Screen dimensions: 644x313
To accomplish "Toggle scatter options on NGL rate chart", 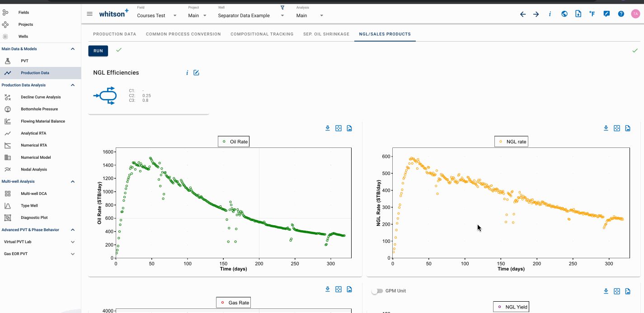I will tap(617, 128).
